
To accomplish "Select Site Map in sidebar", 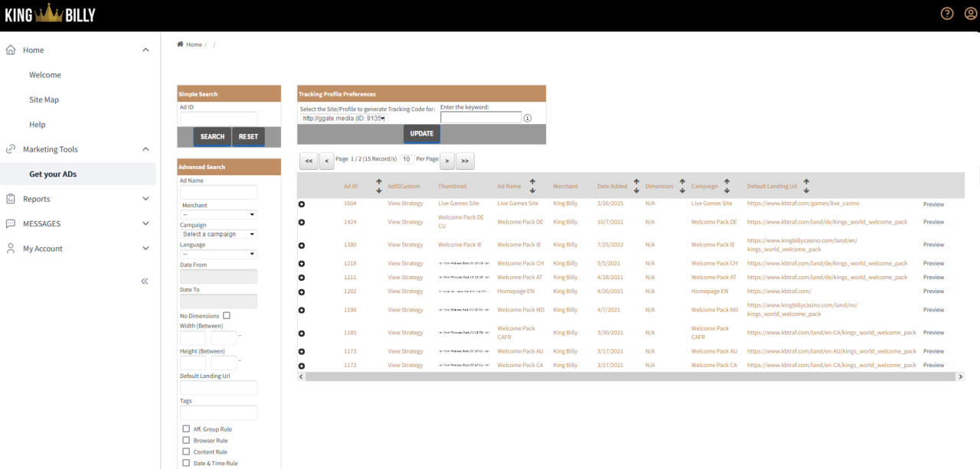I will click(x=44, y=99).
